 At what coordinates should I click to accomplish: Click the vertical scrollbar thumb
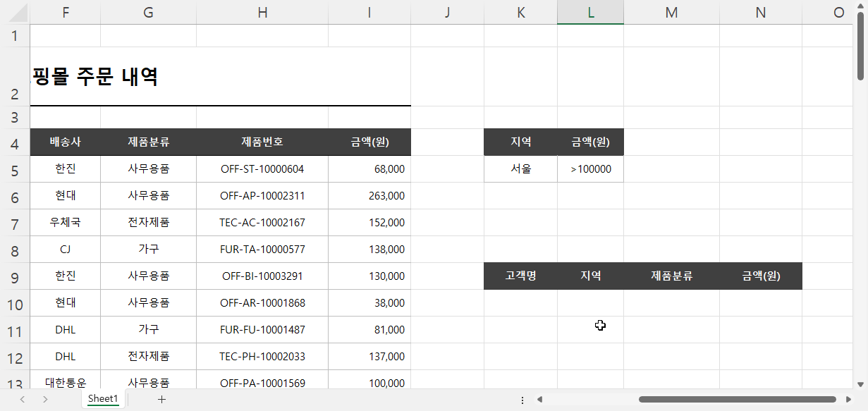coord(861,47)
